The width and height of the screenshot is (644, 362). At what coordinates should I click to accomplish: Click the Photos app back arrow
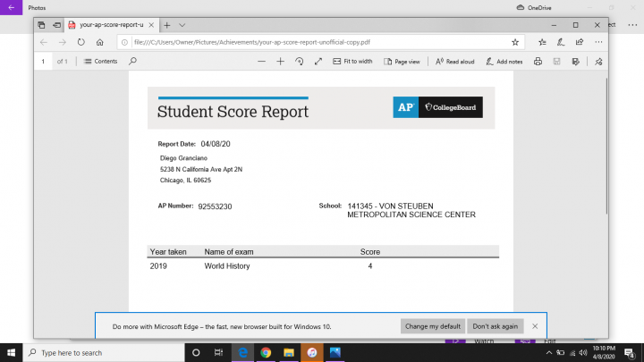11,7
